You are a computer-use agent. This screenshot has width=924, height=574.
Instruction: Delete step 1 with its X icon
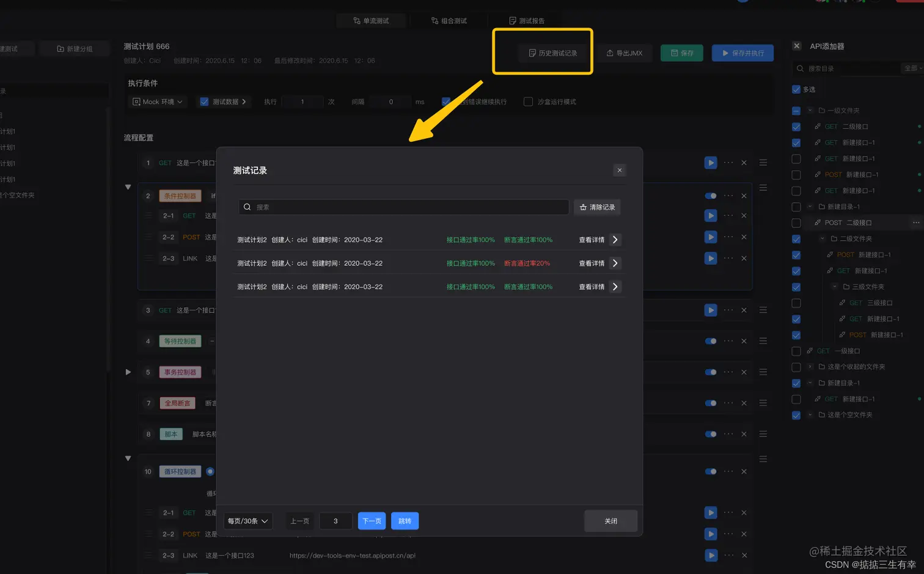(744, 163)
